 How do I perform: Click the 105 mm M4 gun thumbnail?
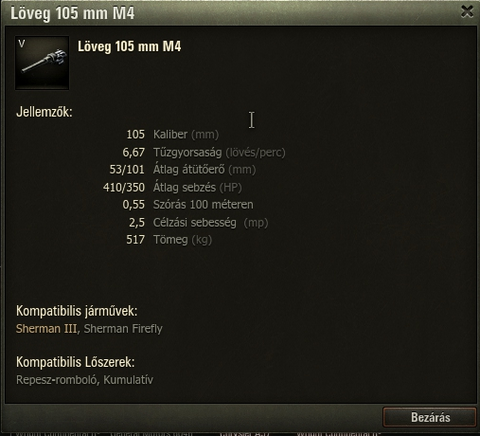[42, 63]
